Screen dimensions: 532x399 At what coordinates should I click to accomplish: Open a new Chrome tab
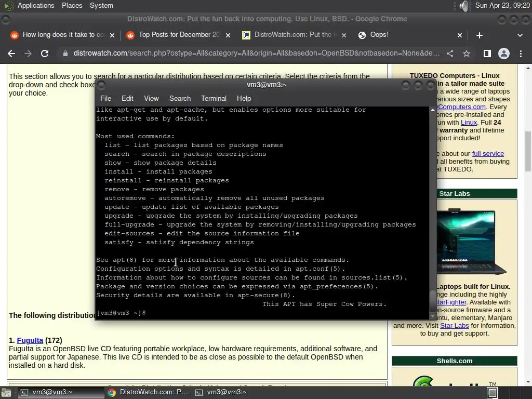pyautogui.click(x=480, y=35)
